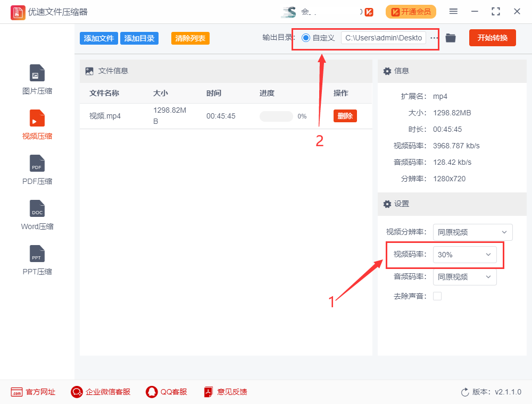The height and width of the screenshot is (404, 532).
Task: Delete 视频.mp4 using the 删除 button
Action: [345, 116]
